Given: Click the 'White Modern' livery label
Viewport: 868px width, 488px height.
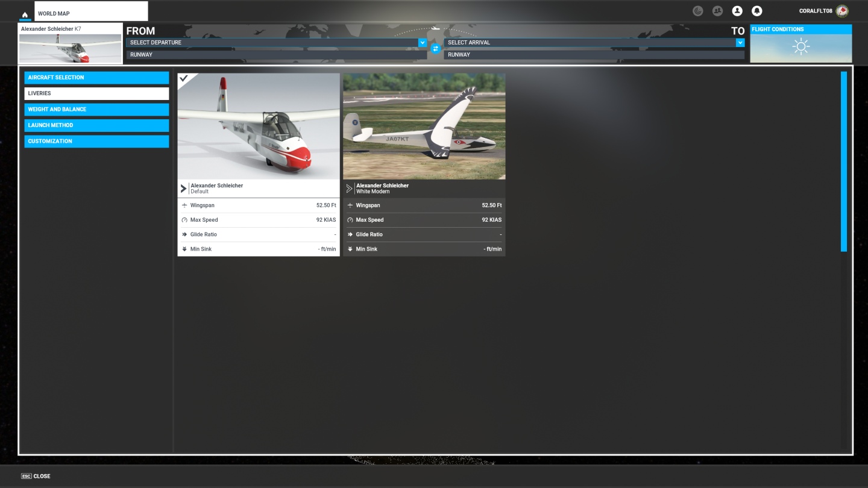Looking at the screenshot, I should pos(373,192).
